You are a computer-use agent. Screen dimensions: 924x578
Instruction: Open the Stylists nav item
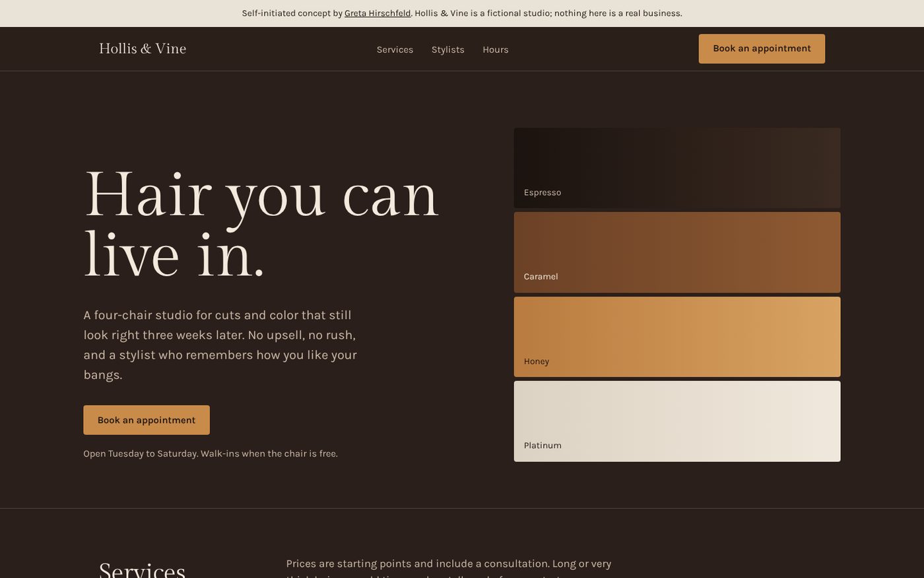pos(448,50)
